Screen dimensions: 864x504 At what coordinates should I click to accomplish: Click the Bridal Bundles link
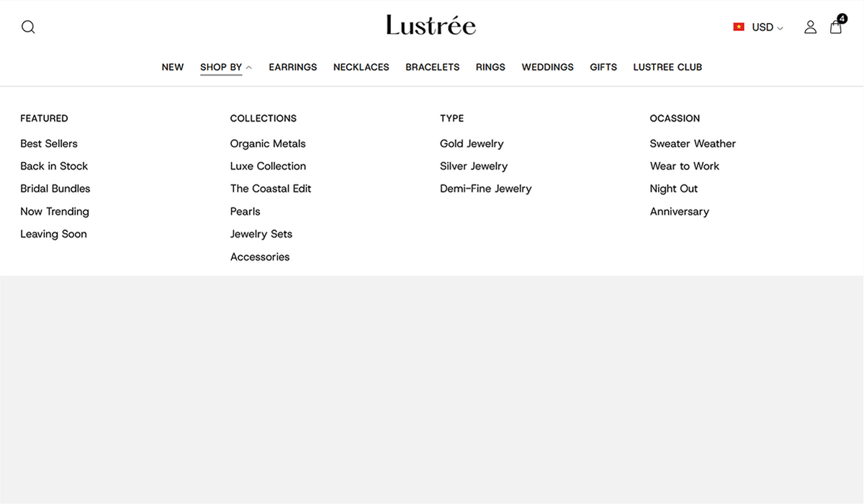(55, 189)
